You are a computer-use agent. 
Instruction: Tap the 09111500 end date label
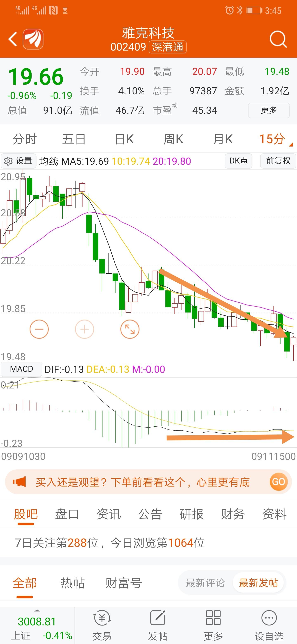[x=273, y=457]
